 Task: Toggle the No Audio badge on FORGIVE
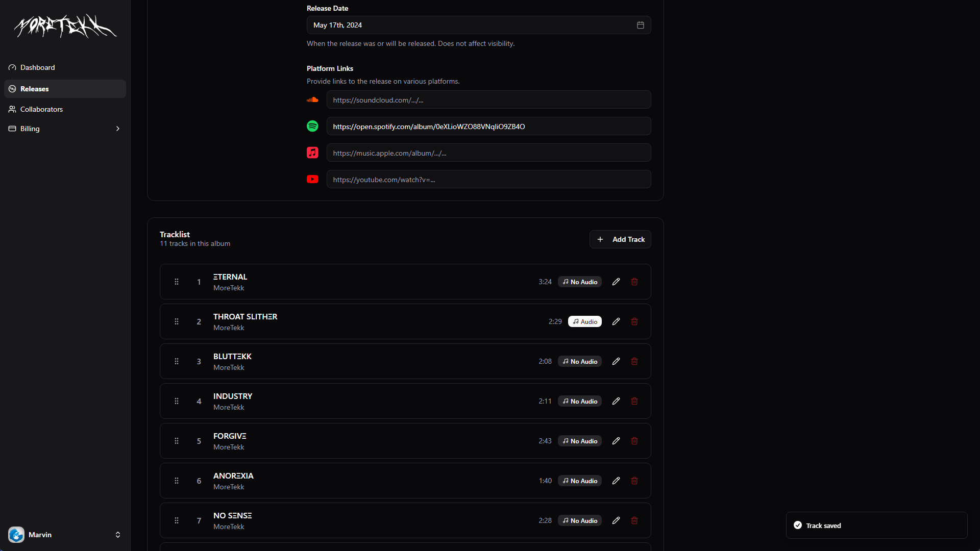[579, 441]
